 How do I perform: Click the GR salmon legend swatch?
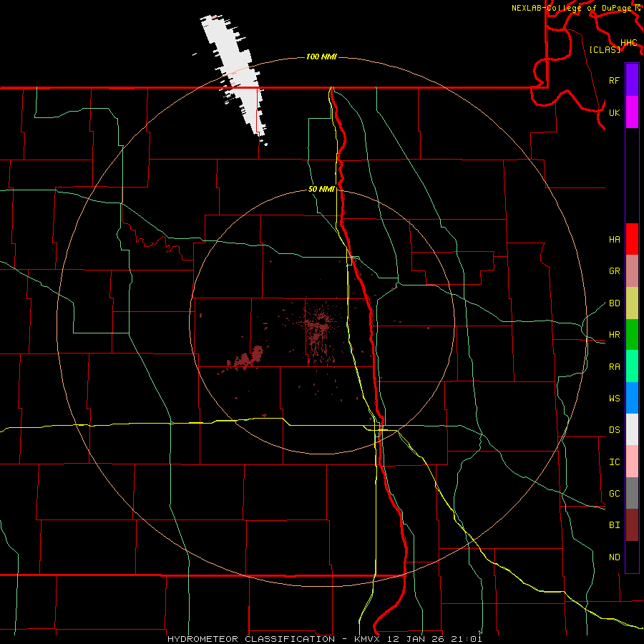coord(632,270)
